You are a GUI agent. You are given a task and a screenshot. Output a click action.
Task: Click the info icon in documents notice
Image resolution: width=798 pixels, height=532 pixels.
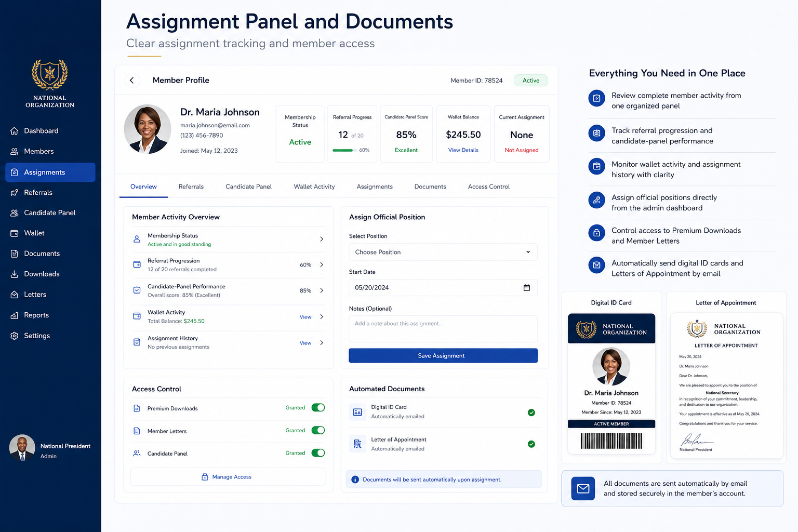pyautogui.click(x=355, y=480)
